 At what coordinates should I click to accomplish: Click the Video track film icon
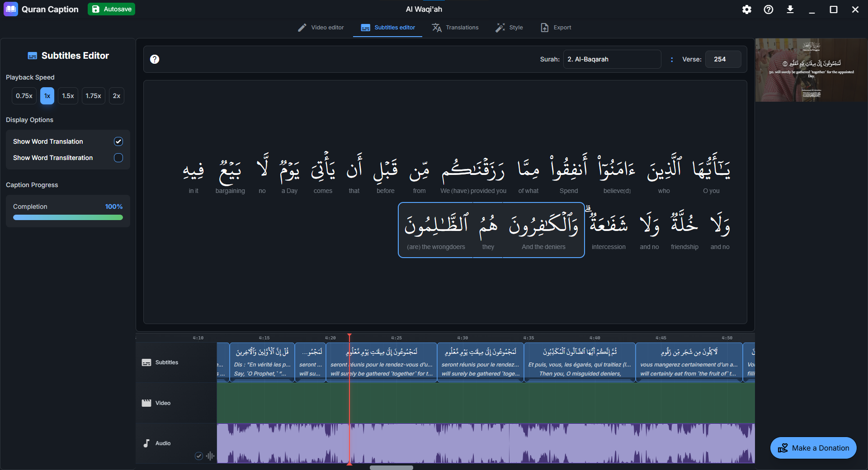146,403
